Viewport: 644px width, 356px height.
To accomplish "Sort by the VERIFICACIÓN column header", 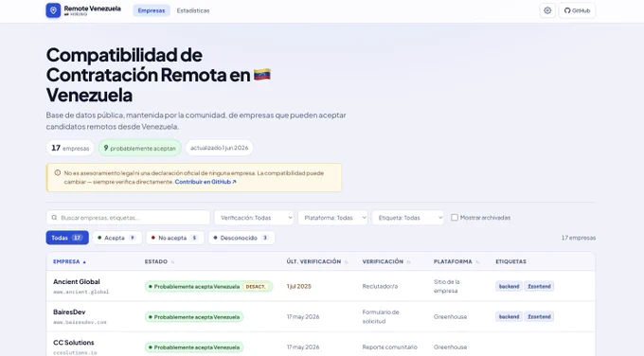I will (x=386, y=261).
